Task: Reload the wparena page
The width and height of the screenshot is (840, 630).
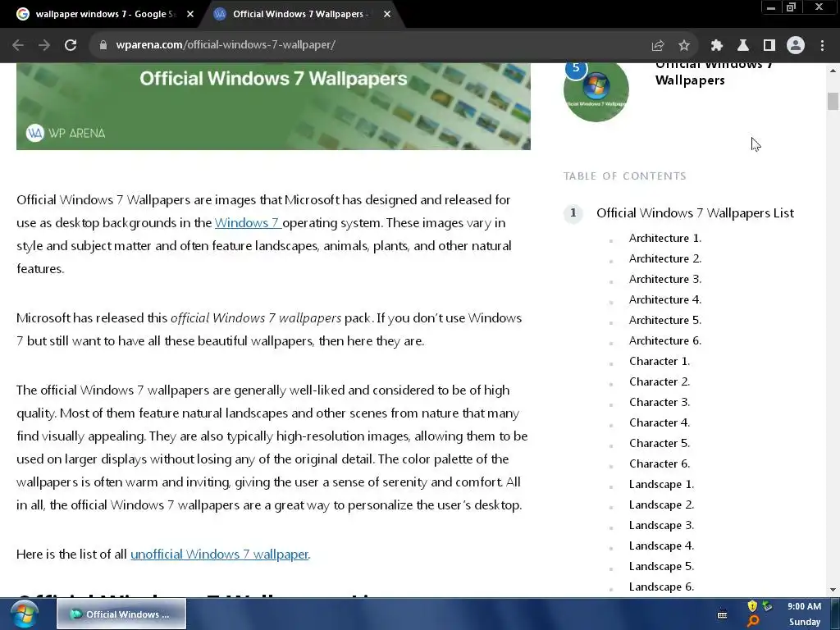Action: click(x=71, y=45)
